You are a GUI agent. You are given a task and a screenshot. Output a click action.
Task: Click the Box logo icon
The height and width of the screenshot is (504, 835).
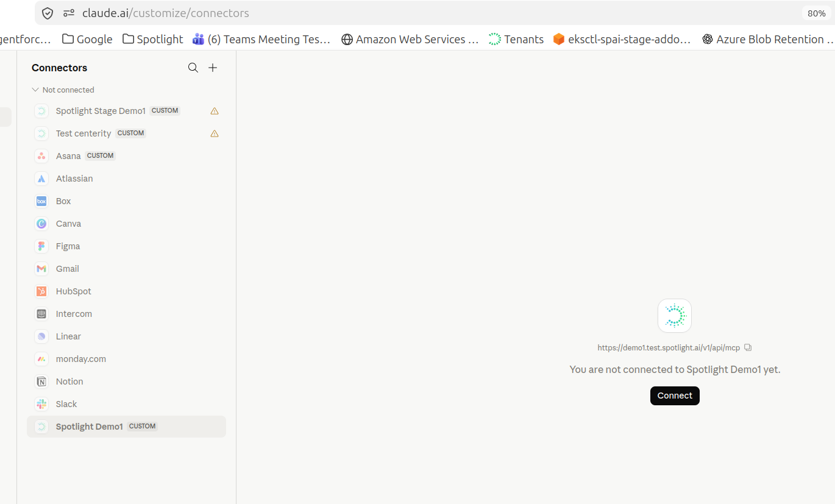(41, 201)
